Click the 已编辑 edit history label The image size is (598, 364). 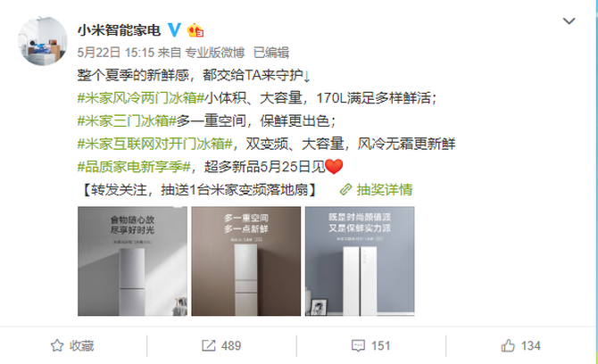271,53
